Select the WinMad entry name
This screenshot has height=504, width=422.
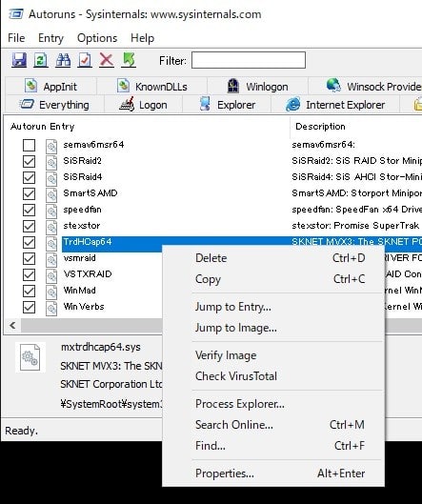79,291
